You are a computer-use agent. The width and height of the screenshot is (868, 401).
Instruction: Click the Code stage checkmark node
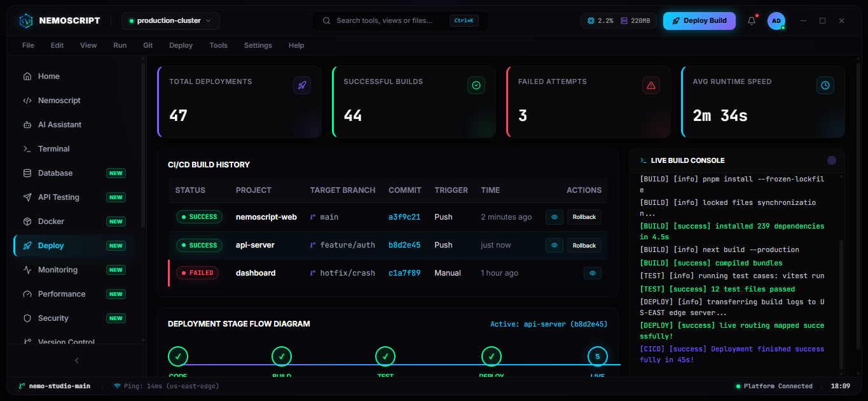[x=178, y=356]
